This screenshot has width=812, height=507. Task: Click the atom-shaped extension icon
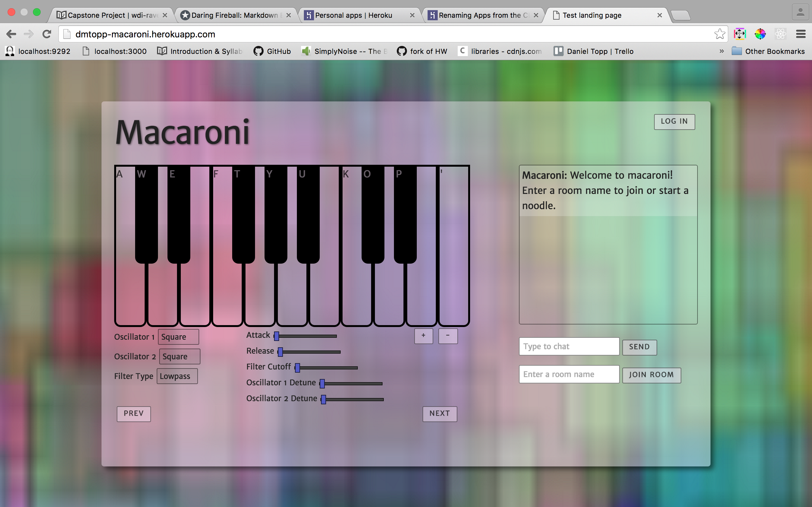[x=781, y=34]
